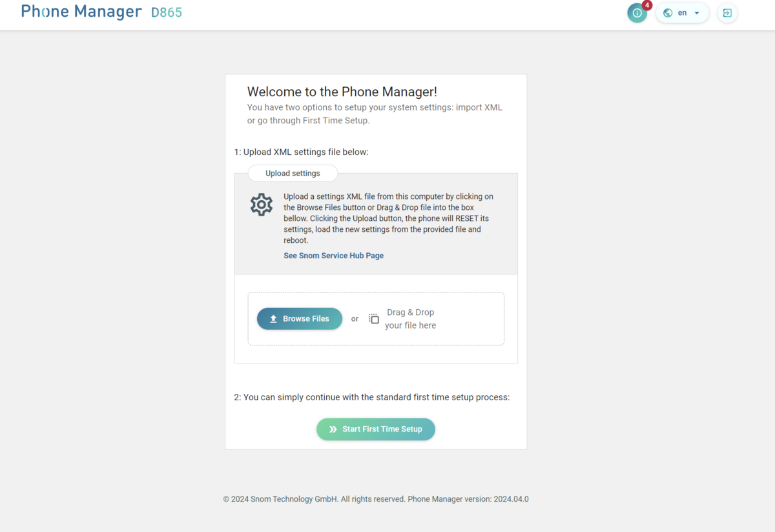The width and height of the screenshot is (775, 532).
Task: Open the 'en' language selector
Action: (682, 13)
